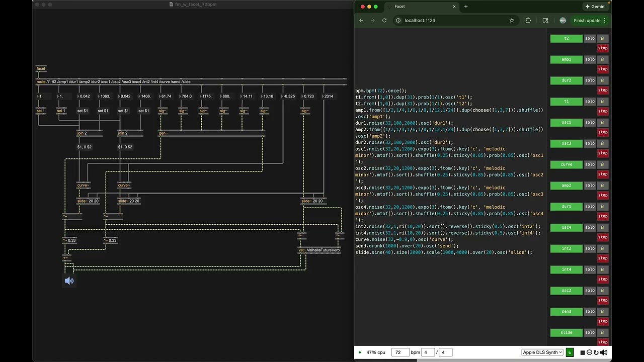Screen dimensions: 644x362
Task: Click the lock icon in the t2 row
Action: 603,38
